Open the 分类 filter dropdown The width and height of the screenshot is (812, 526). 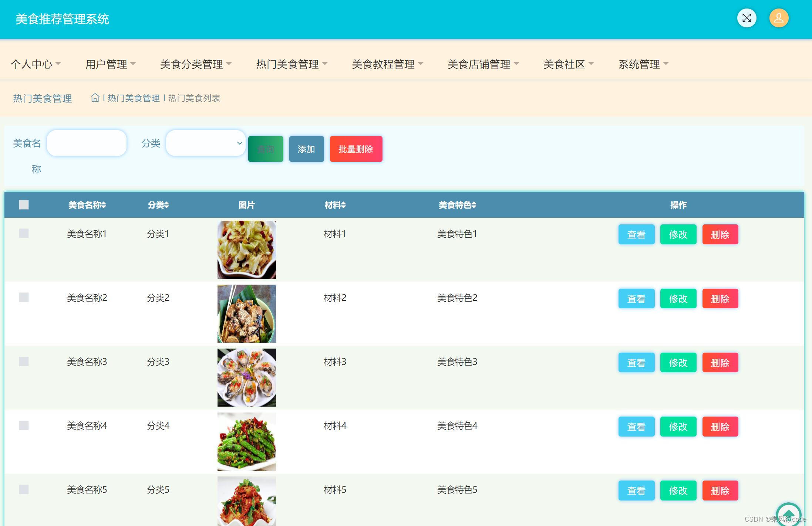(x=205, y=143)
